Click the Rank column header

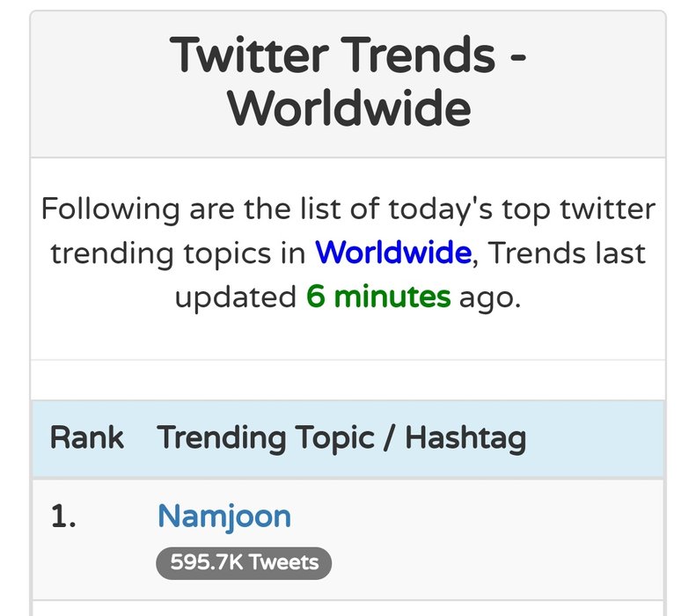pyautogui.click(x=87, y=437)
